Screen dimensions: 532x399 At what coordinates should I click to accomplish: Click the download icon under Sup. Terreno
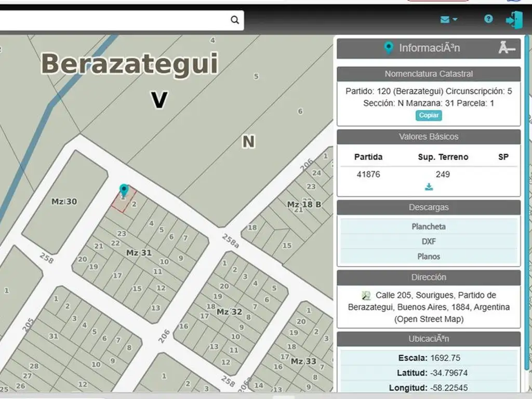pos(429,187)
